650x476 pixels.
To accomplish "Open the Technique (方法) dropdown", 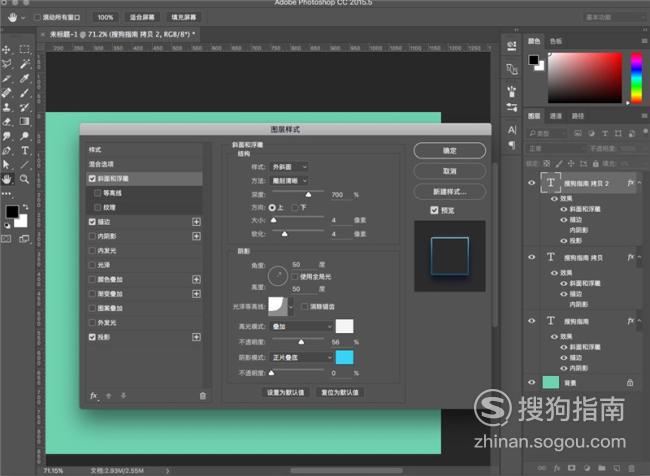I will coord(289,181).
